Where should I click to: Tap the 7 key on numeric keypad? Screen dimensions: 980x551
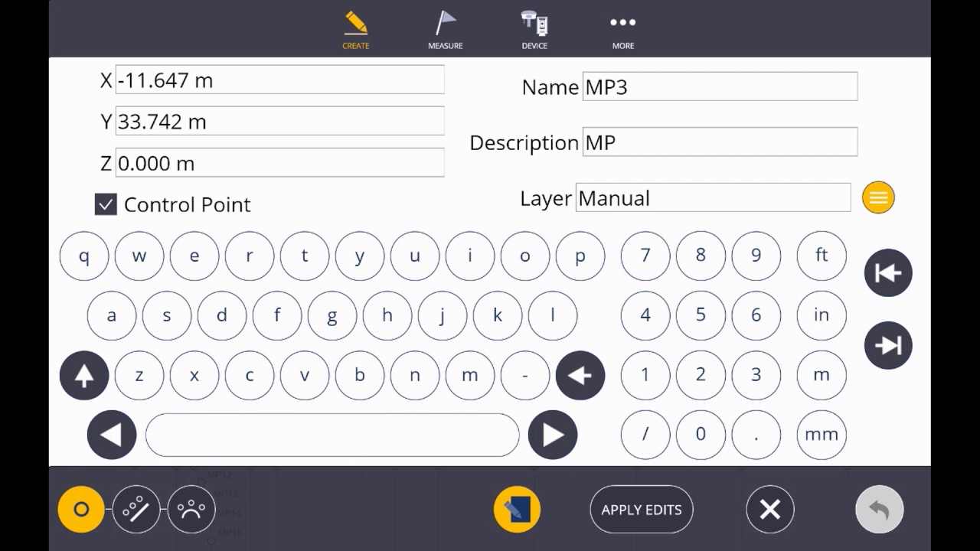pos(645,256)
